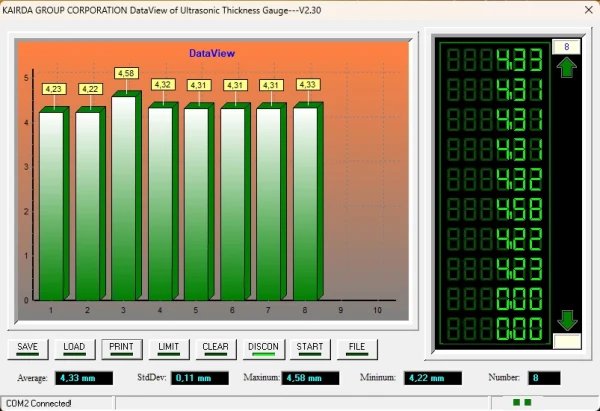
Task: Click the DataView chart title
Action: (x=212, y=54)
